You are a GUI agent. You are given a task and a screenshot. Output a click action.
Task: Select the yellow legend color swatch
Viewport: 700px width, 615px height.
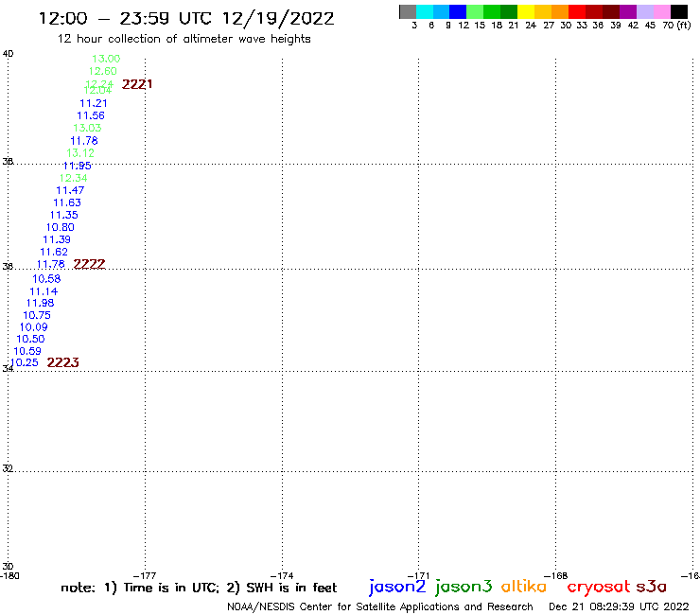[526, 11]
